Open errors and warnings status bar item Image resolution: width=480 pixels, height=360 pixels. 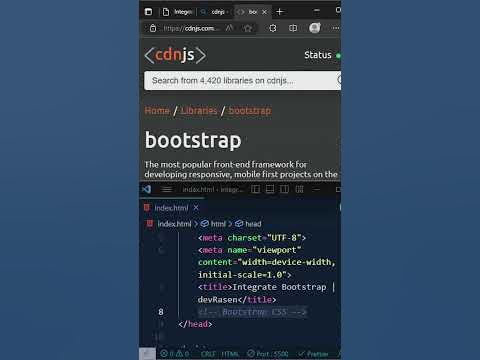tap(175, 354)
